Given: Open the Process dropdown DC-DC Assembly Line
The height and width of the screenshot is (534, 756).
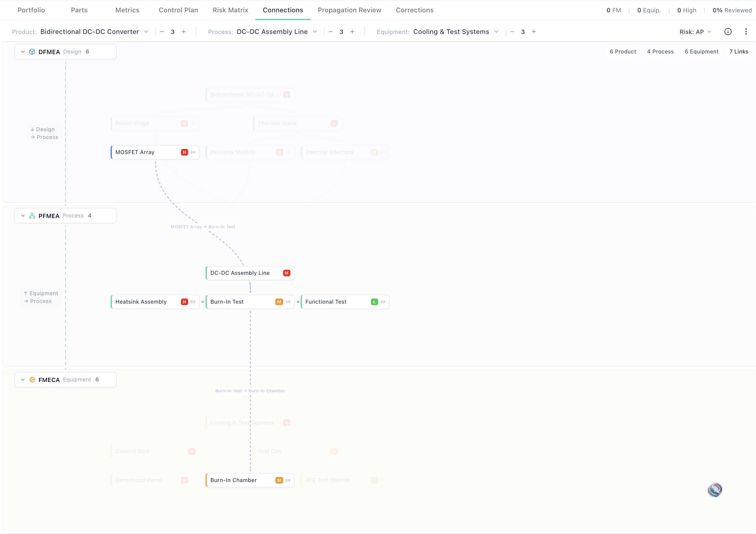Looking at the screenshot, I should click(x=277, y=32).
